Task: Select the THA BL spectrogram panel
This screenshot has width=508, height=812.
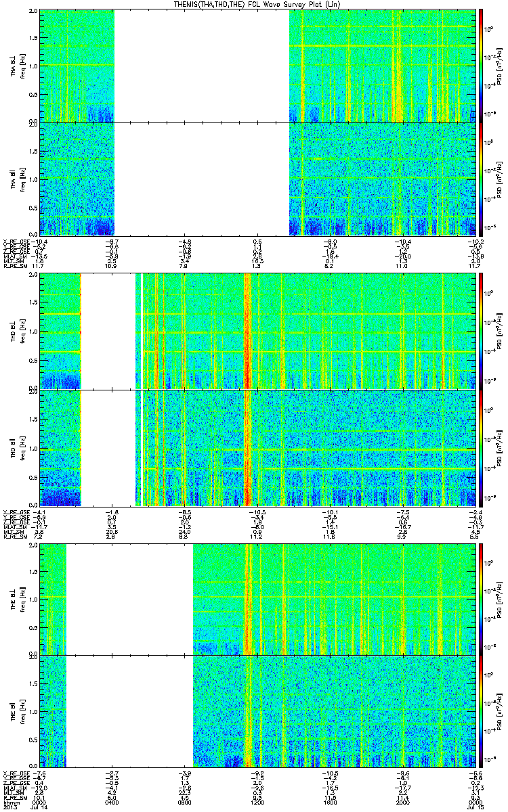Action: [x=258, y=66]
